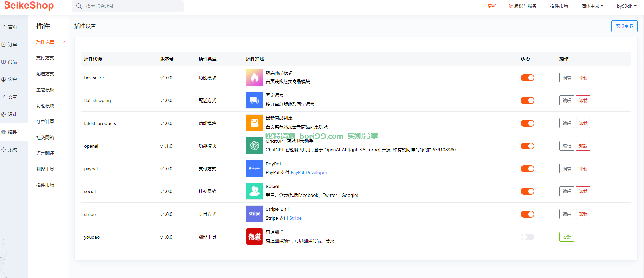
Task: Uninstall the paypal plugin
Action: point(583,169)
